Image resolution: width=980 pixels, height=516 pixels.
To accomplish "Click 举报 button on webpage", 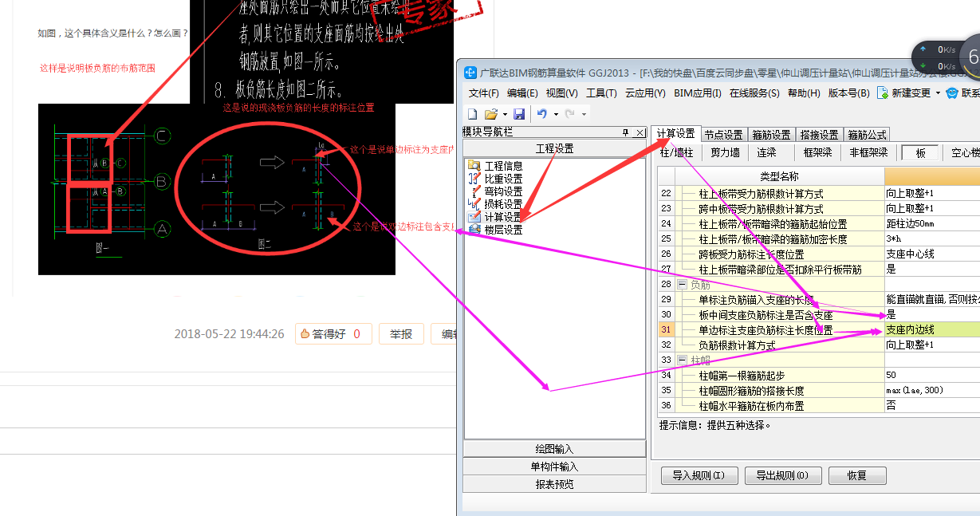I will [x=401, y=334].
